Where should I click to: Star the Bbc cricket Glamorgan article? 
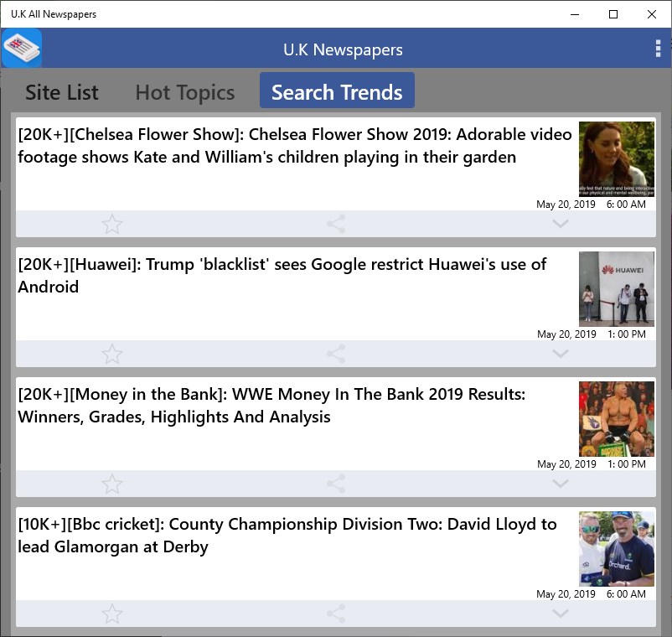(x=112, y=614)
